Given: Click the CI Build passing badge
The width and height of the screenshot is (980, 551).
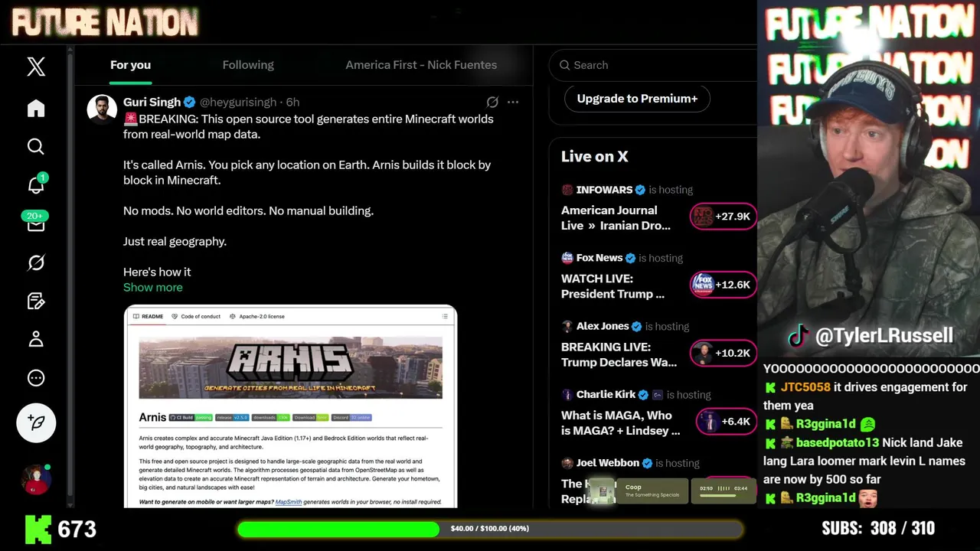Looking at the screenshot, I should tap(191, 418).
